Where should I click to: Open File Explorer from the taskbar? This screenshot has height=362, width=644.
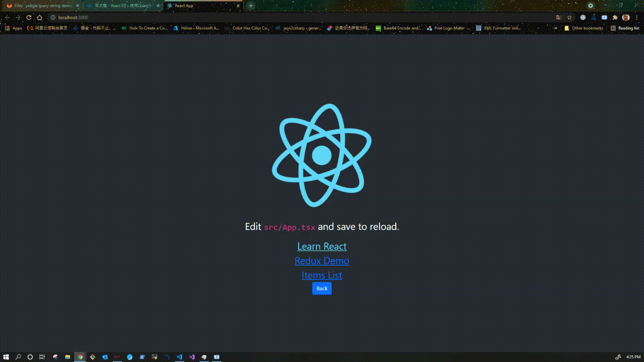[68, 357]
